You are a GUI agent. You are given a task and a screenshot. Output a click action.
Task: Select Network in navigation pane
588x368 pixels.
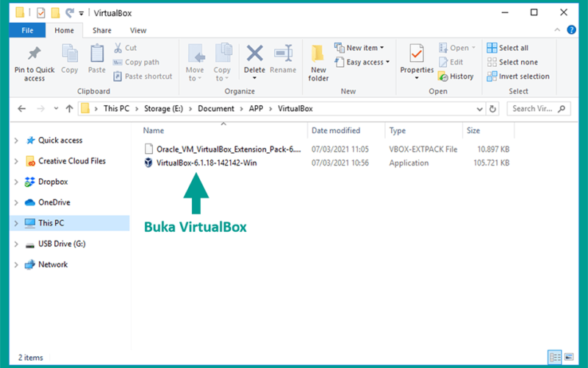pyautogui.click(x=53, y=265)
